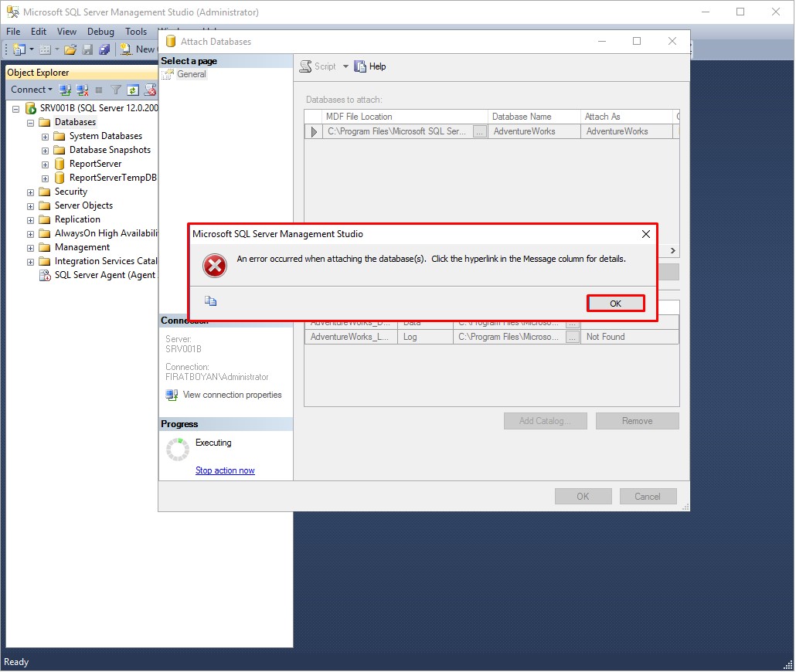This screenshot has width=796, height=672.
Task: Click the Save All icon
Action: pyautogui.click(x=104, y=49)
